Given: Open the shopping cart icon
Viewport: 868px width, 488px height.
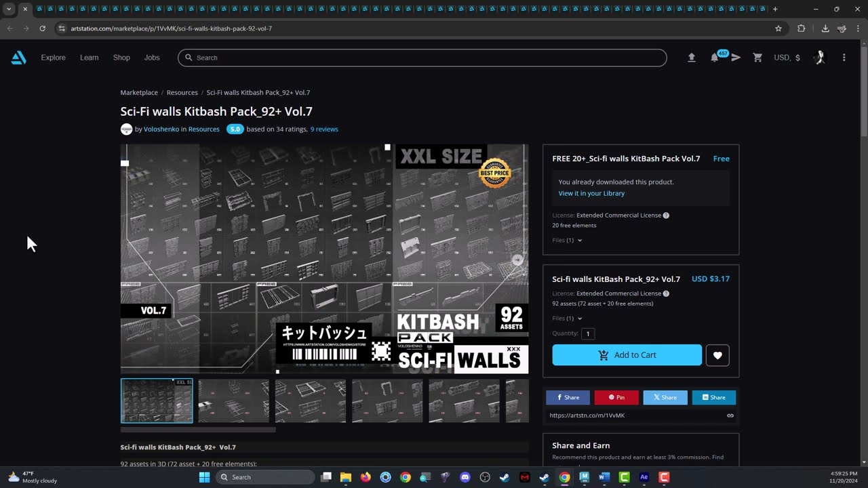Looking at the screenshot, I should 757,58.
